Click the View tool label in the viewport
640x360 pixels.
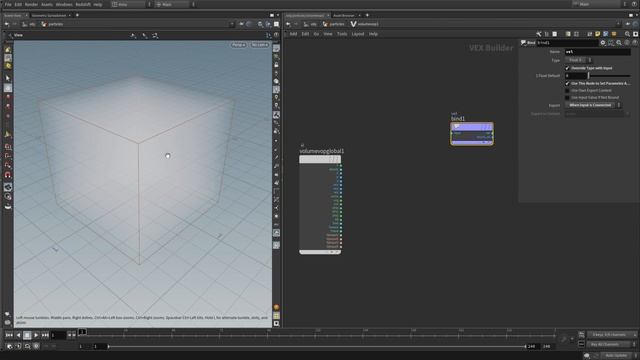tap(18, 36)
